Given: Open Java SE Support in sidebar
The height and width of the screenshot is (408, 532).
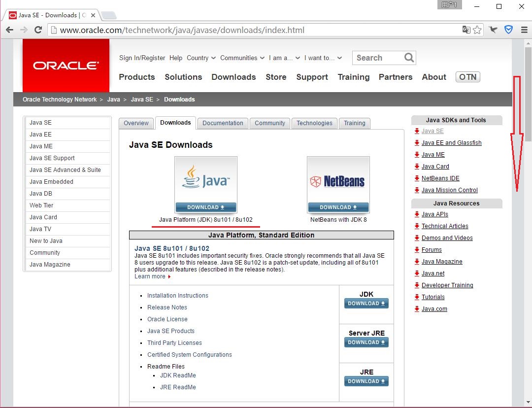Looking at the screenshot, I should [x=68, y=158].
